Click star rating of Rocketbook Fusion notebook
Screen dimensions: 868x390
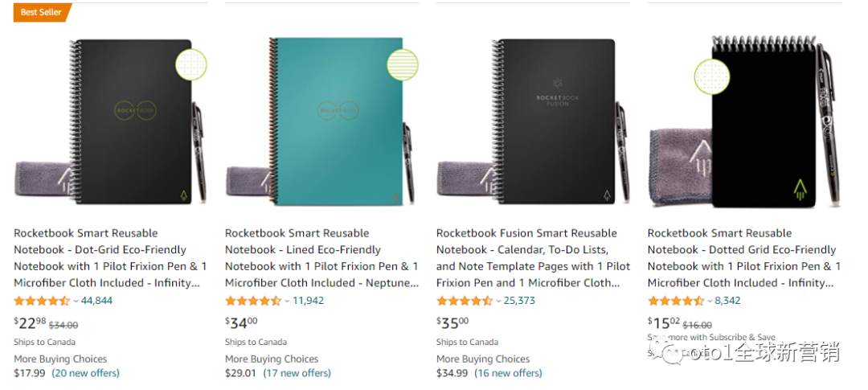(465, 301)
